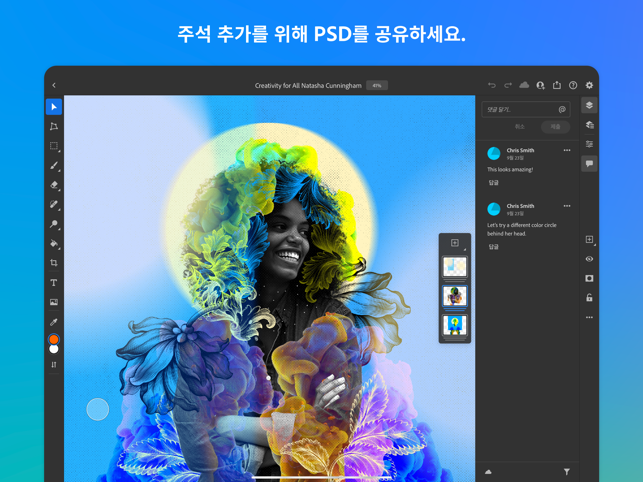
Task: Open the cloud document status icon
Action: click(524, 85)
